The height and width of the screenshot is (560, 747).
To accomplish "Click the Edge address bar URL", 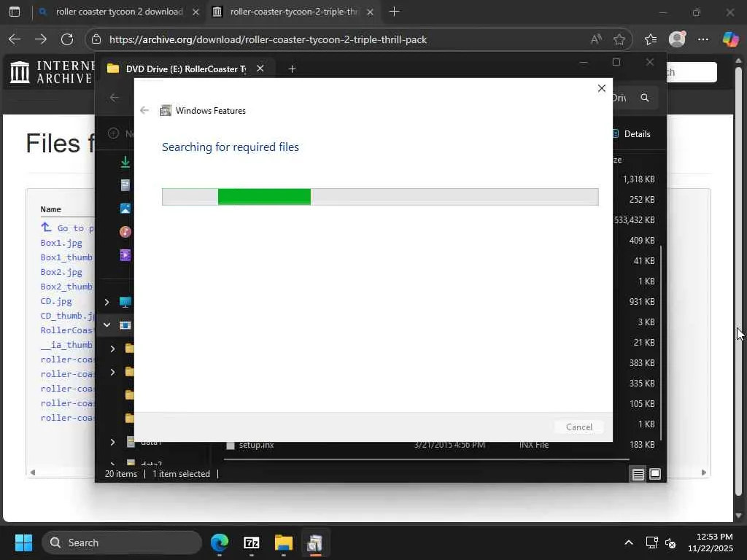I will click(x=268, y=39).
